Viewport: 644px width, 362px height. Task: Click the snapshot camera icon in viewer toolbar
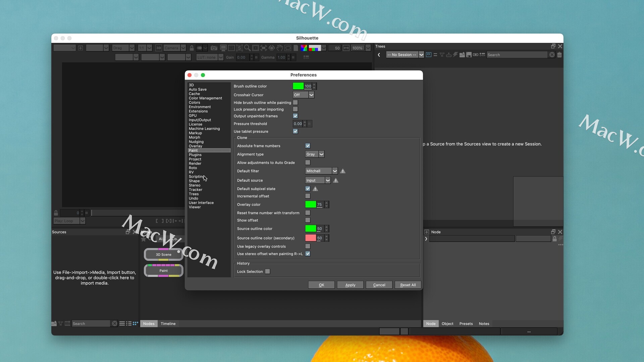point(214,48)
